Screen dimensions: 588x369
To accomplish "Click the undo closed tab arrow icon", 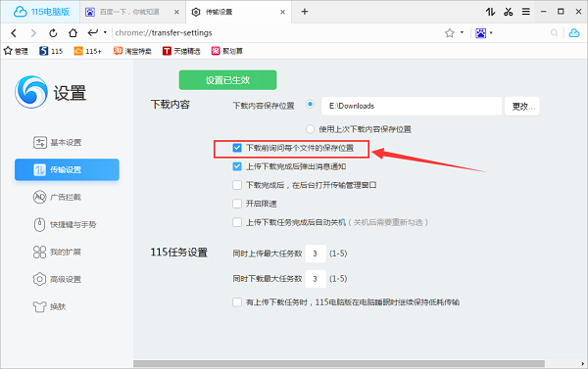I will [93, 32].
